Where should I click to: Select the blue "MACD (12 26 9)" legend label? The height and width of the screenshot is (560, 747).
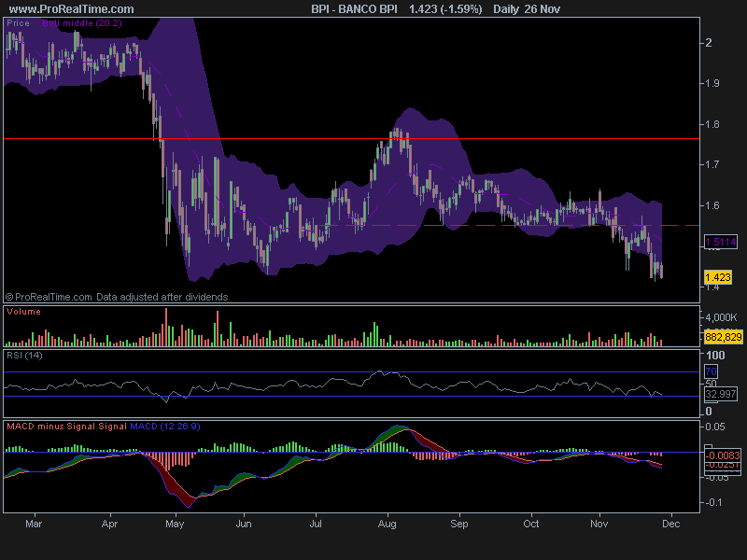[165, 427]
